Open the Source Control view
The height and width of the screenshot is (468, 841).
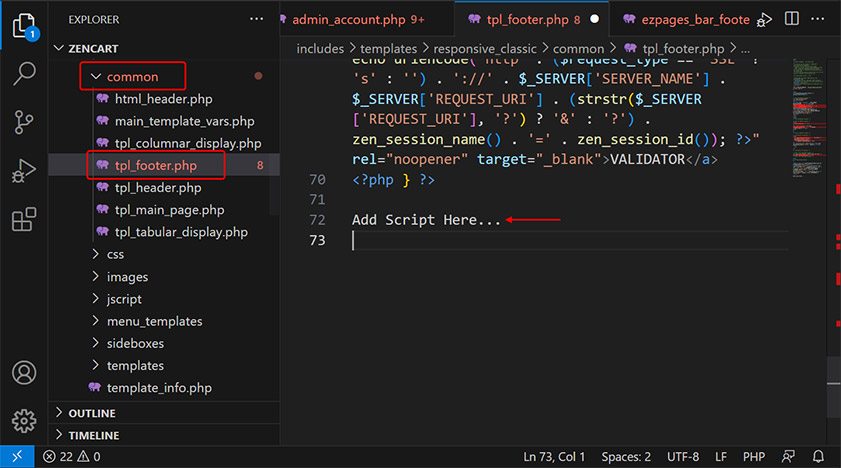pyautogui.click(x=24, y=123)
